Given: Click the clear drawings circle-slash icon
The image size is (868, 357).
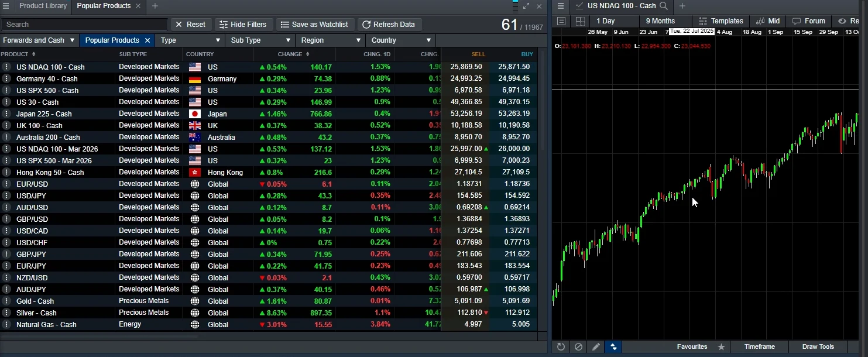Looking at the screenshot, I should 578,346.
